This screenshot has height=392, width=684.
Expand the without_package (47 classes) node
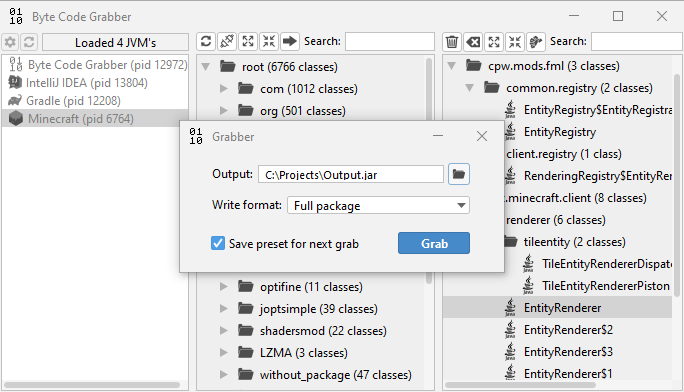(224, 374)
